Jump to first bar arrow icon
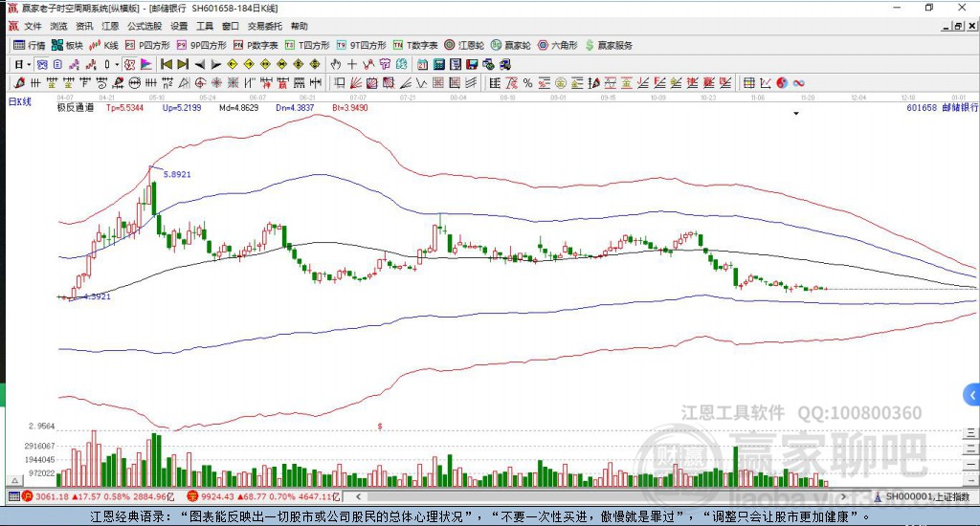 coord(167,64)
